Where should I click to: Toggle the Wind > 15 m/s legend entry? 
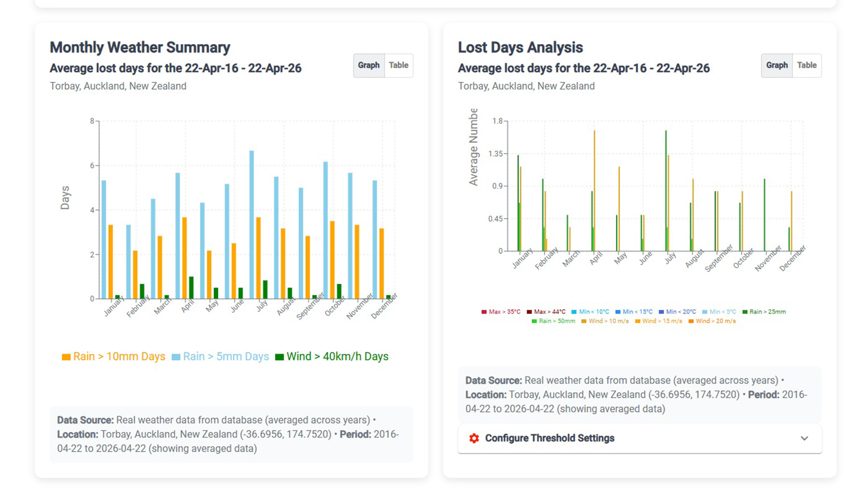coord(658,321)
